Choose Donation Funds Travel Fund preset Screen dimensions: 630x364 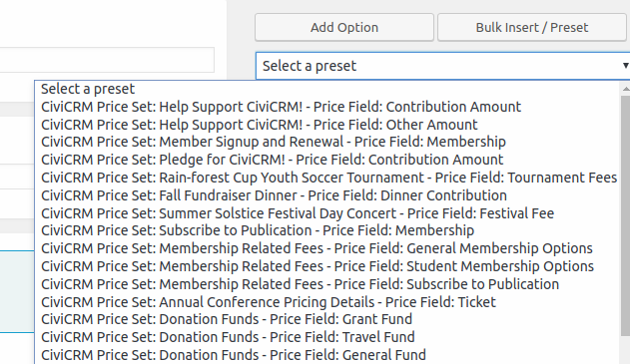point(327,337)
